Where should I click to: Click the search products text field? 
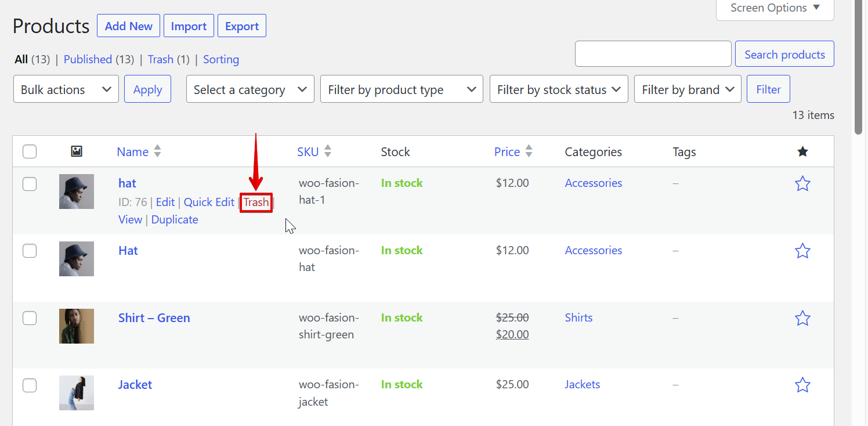tap(653, 54)
